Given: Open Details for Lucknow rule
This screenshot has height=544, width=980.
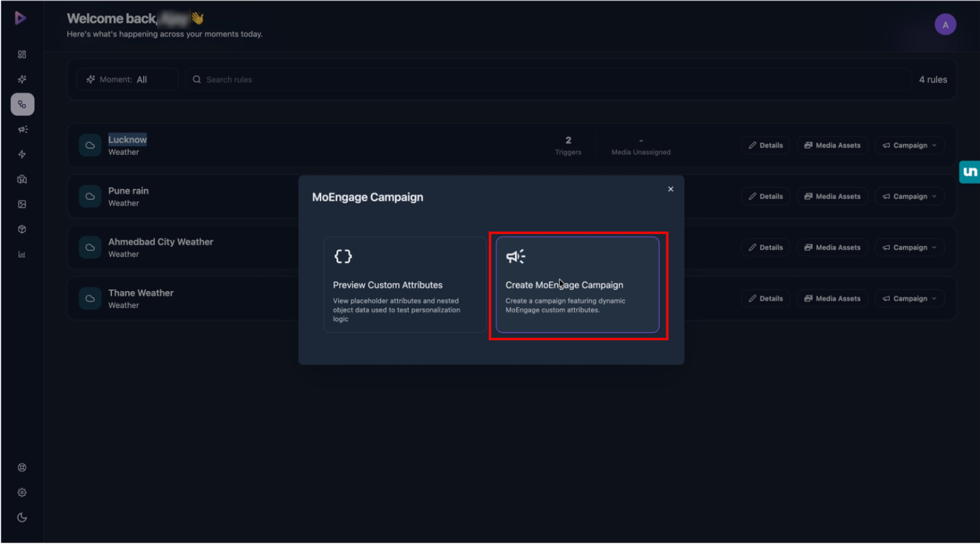Looking at the screenshot, I should 765,145.
